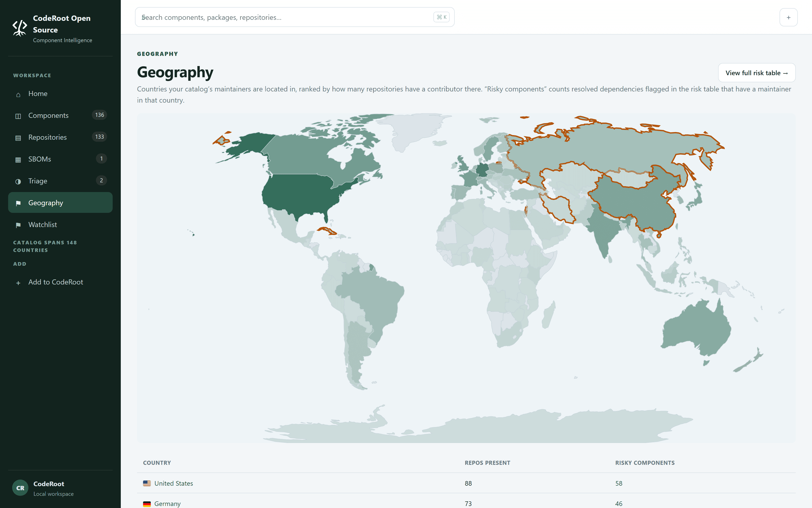Go to Repositories

click(x=60, y=137)
